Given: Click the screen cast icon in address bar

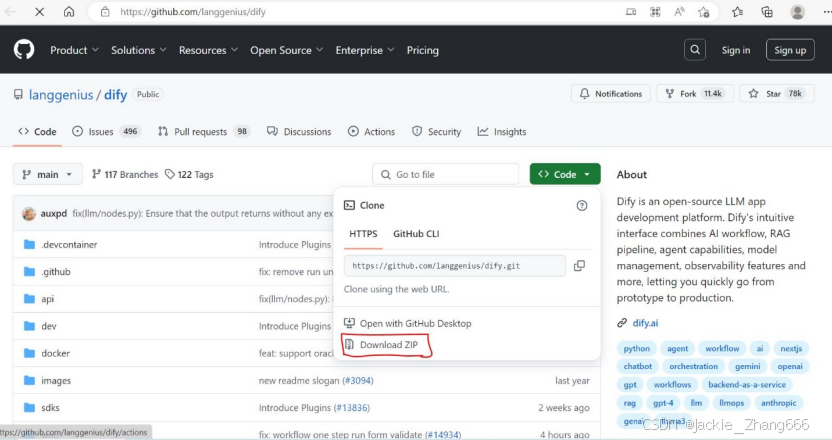Looking at the screenshot, I should point(631,12).
